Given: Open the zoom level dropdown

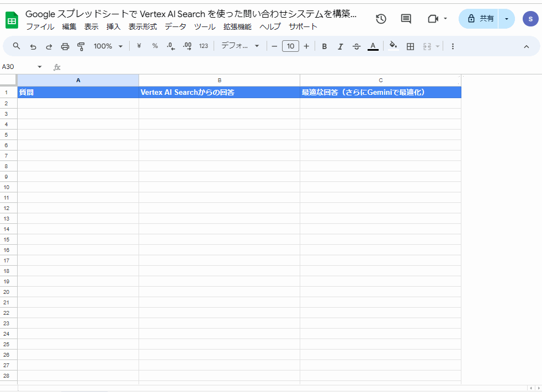Looking at the screenshot, I should [x=108, y=46].
